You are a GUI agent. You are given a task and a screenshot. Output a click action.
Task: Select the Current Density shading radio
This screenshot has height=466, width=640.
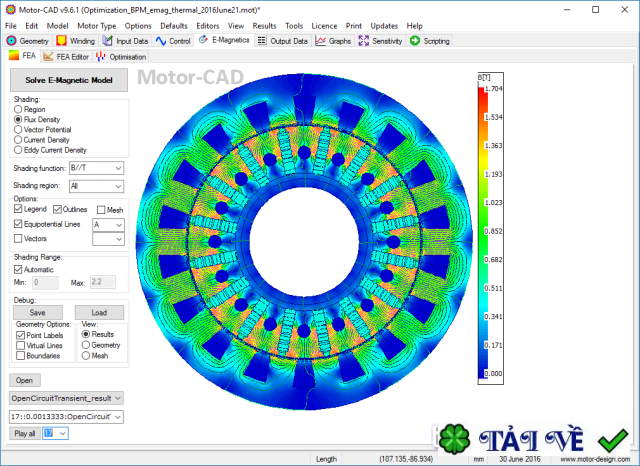[18, 139]
